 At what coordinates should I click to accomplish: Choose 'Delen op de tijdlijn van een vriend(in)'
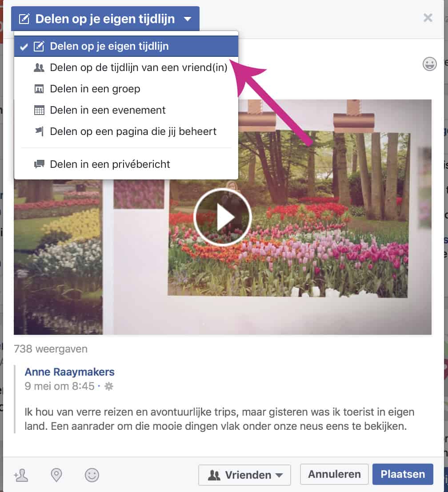[x=126, y=67]
